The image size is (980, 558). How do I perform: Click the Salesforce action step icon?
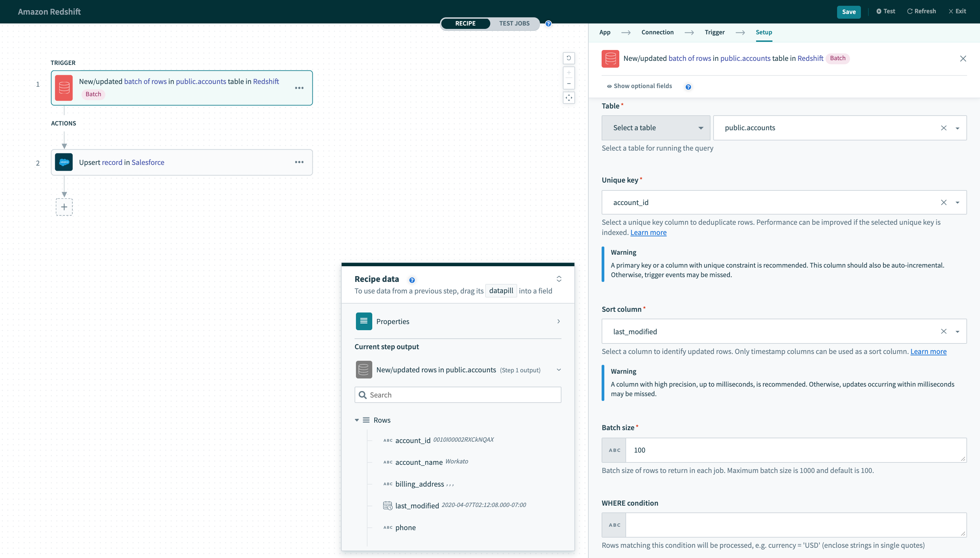tap(64, 162)
